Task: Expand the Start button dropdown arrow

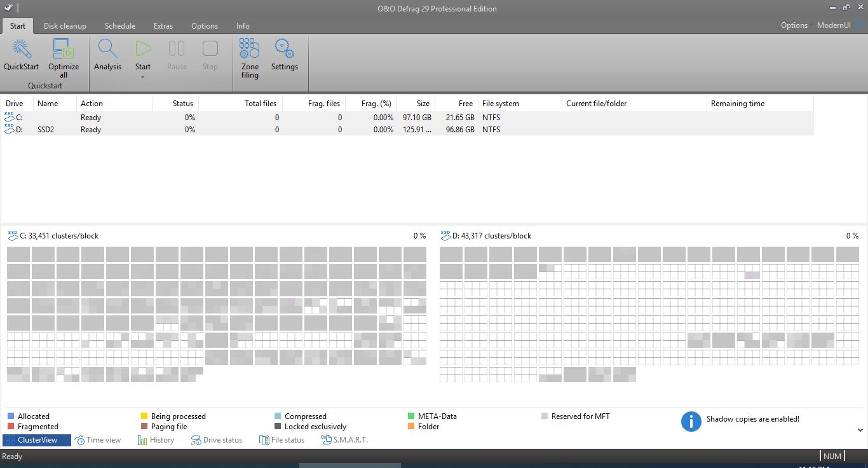Action: [143, 78]
